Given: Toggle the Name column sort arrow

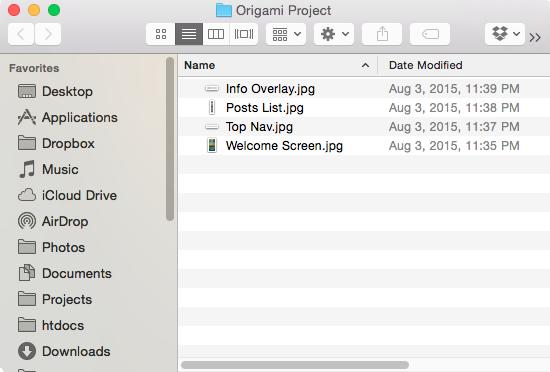Looking at the screenshot, I should click(365, 65).
